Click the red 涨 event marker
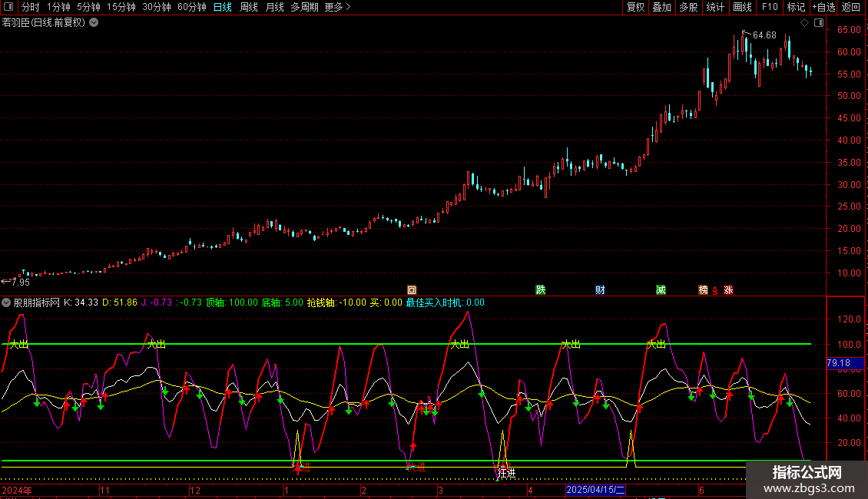Screen dimensions: 868x499 (728, 290)
